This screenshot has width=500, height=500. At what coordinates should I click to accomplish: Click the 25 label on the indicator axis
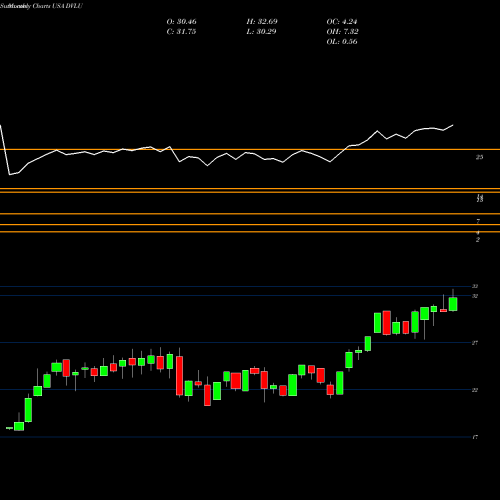[x=479, y=157]
